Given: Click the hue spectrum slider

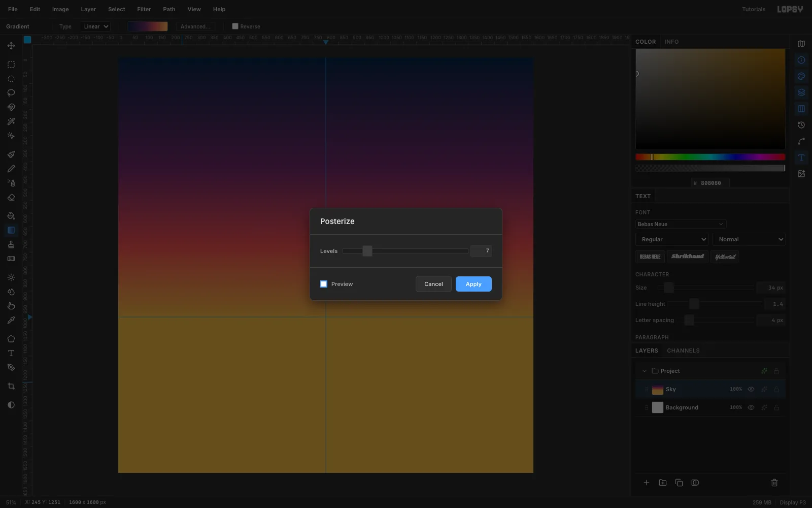Looking at the screenshot, I should click(710, 157).
